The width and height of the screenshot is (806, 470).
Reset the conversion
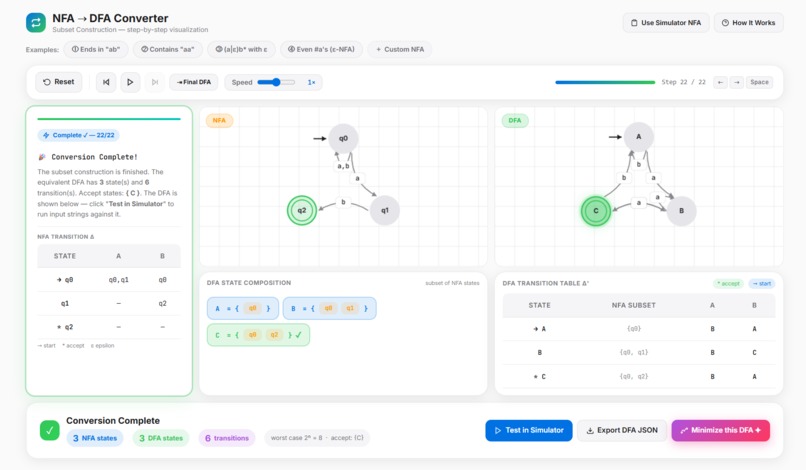click(59, 82)
